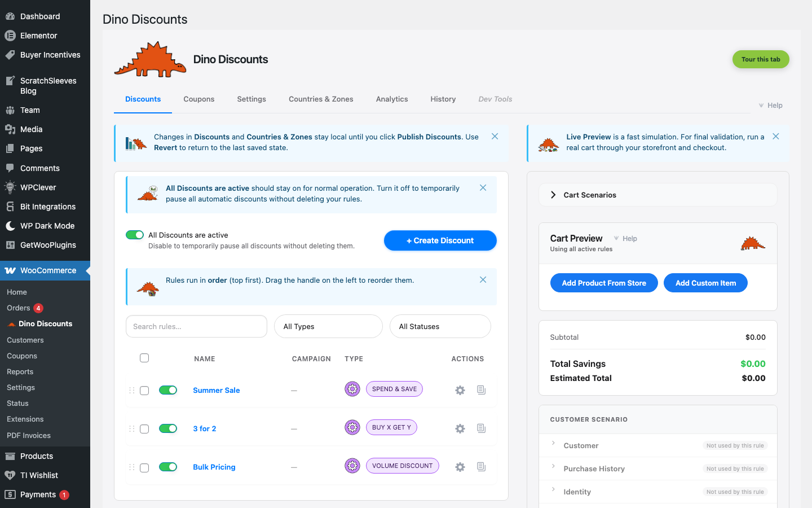
Task: Click the VOLUME DISCOUNT type badge
Action: 403,466
